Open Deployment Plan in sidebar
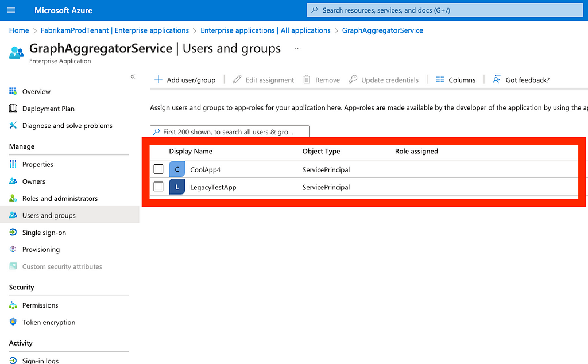The height and width of the screenshot is (364, 588). click(48, 109)
